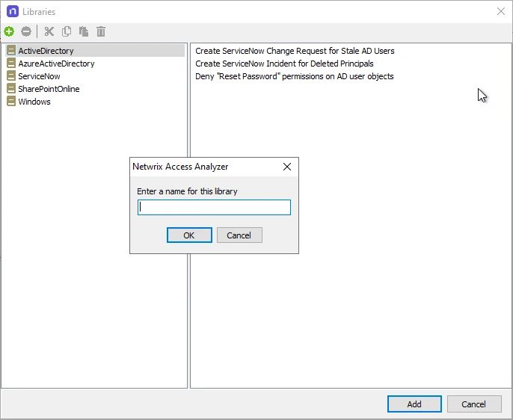Select the AzureActiveDirectory library

click(56, 64)
